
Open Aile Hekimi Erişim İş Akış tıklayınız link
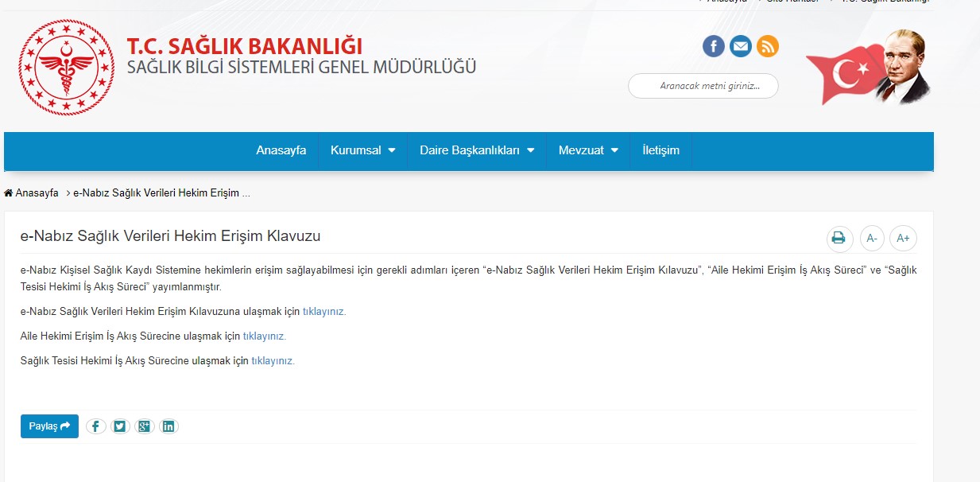(265, 336)
